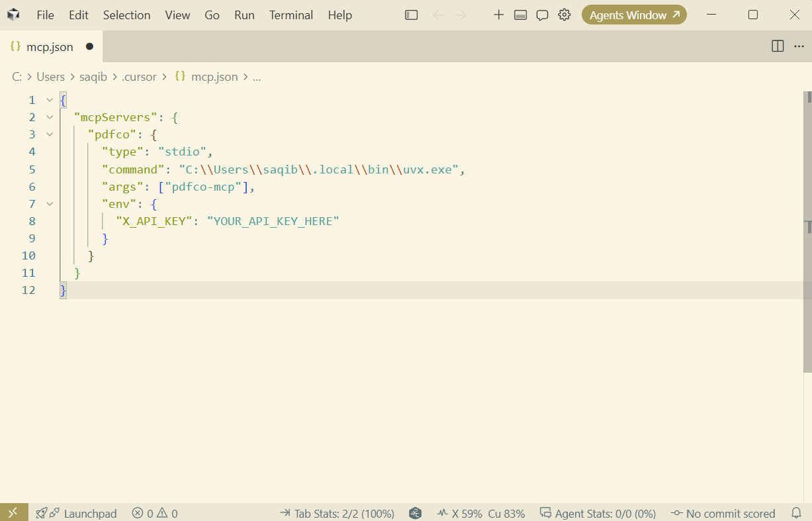Open the editor more actions ellipsis

tap(799, 46)
